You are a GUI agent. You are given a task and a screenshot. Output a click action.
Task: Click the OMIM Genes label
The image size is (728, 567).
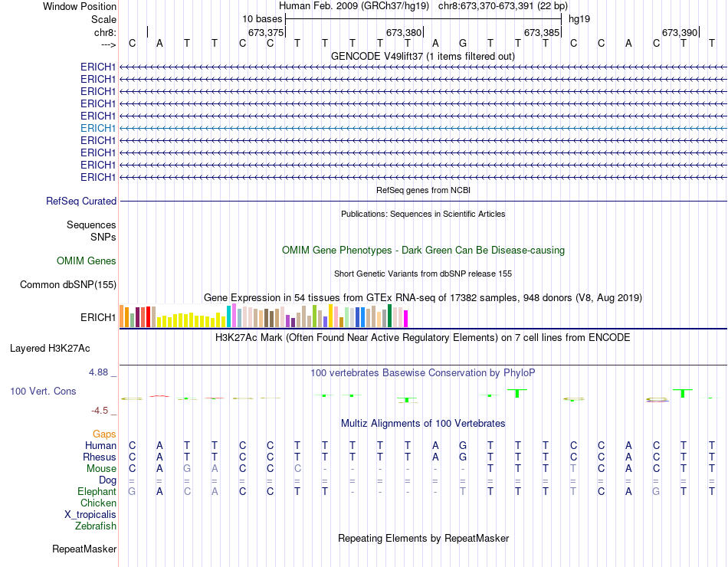[86, 261]
